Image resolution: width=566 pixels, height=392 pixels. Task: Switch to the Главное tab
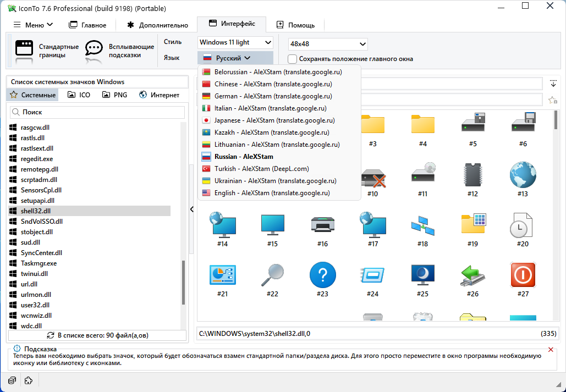(87, 25)
